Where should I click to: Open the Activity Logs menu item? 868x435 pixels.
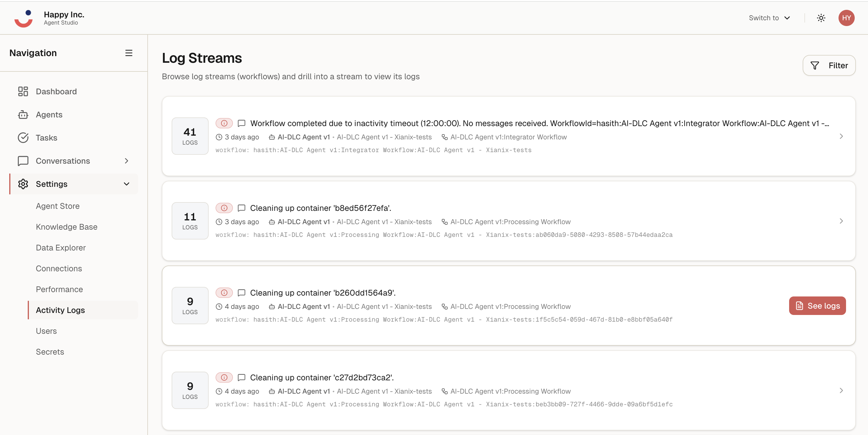(60, 310)
